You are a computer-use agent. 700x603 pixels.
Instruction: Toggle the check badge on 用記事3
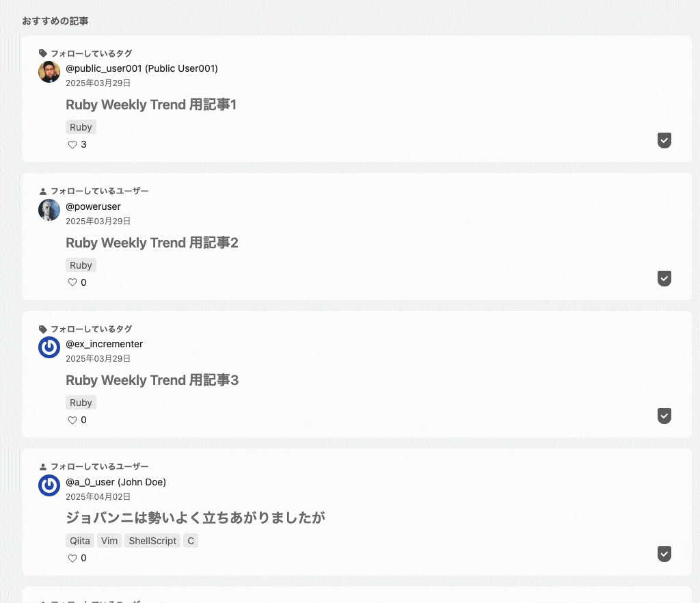[x=664, y=416]
